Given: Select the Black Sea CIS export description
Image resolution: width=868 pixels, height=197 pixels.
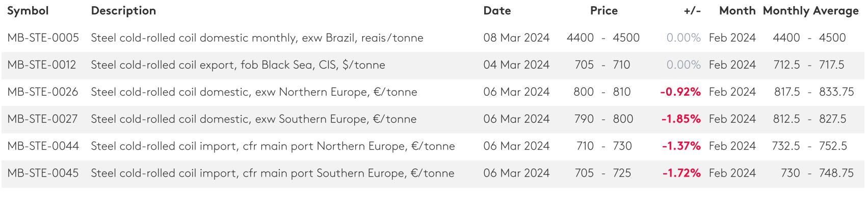Looking at the screenshot, I should tap(238, 65).
